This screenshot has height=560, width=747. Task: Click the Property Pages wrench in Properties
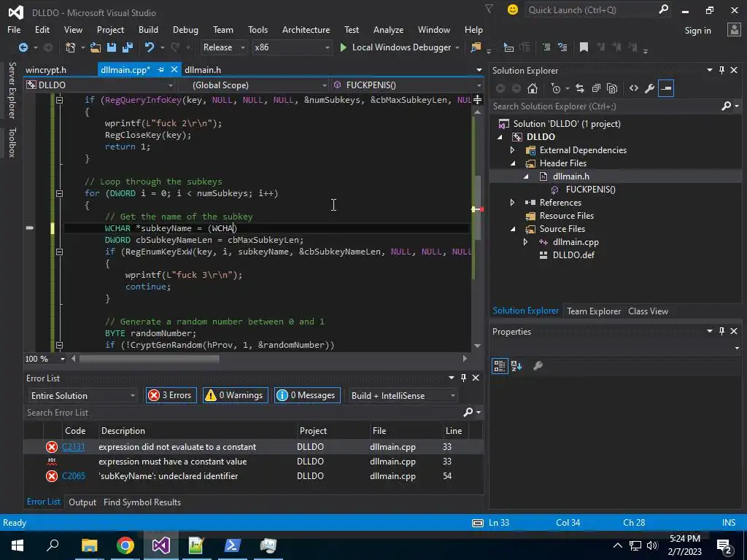point(538,366)
